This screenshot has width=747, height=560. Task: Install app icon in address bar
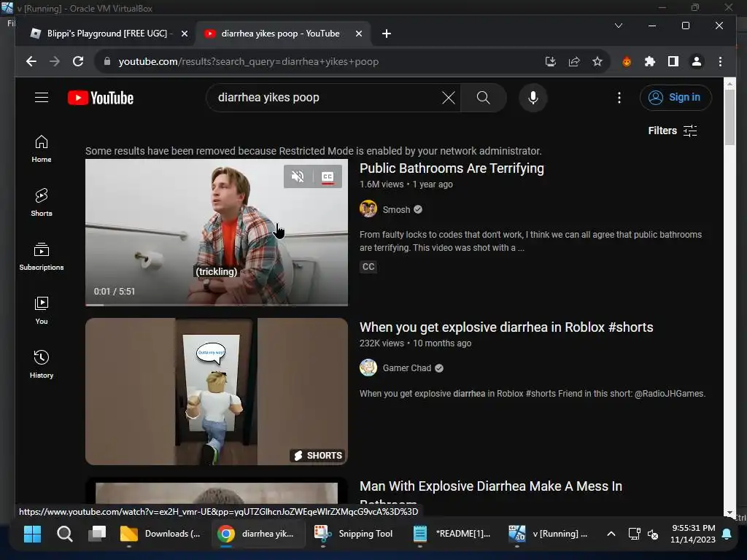(x=550, y=61)
